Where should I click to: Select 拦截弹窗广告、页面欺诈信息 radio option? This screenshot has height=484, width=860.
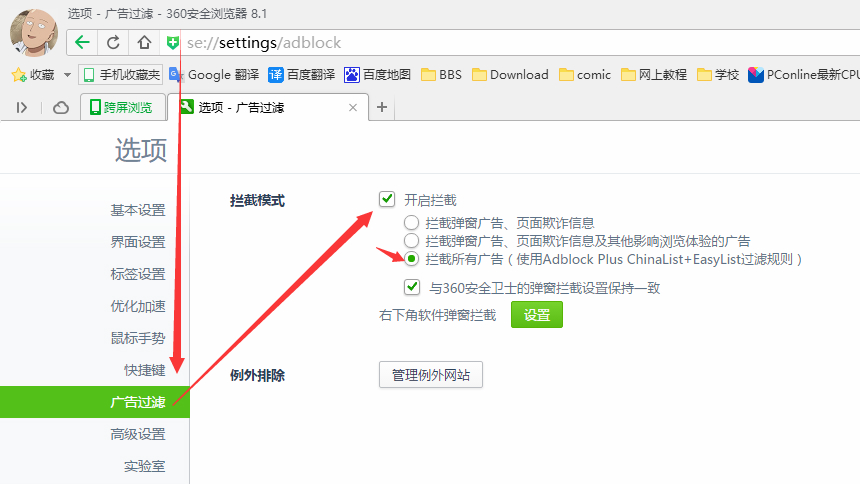point(411,223)
